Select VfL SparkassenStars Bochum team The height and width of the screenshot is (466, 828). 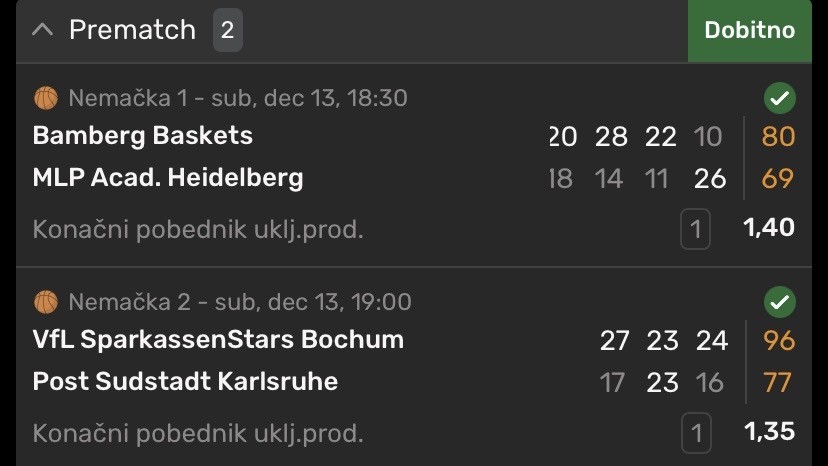[218, 340]
